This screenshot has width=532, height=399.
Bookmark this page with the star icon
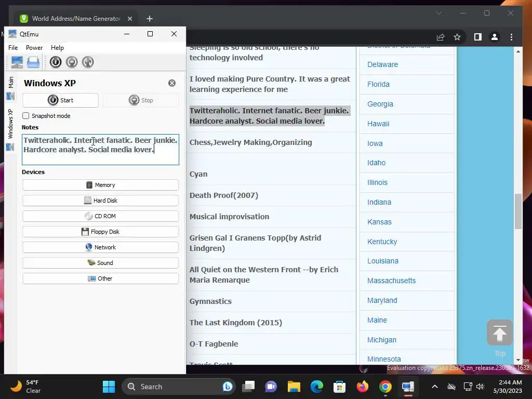[457, 37]
